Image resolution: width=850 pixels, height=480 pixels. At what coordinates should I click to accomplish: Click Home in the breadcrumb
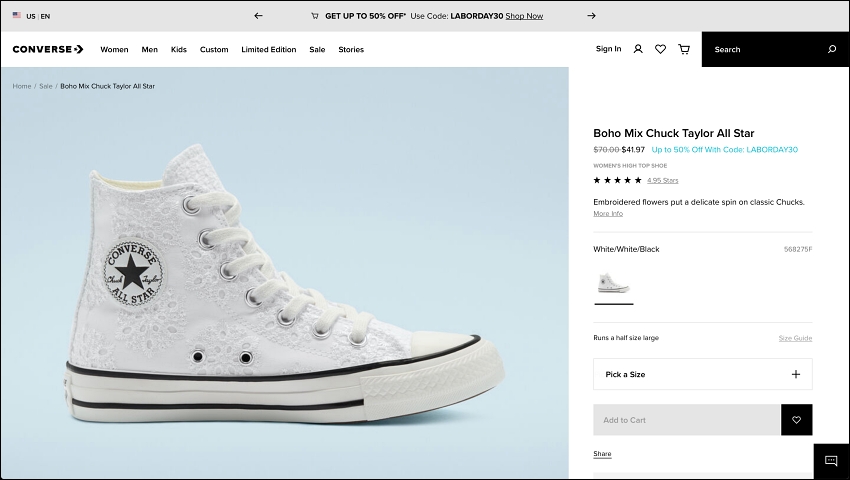[22, 86]
